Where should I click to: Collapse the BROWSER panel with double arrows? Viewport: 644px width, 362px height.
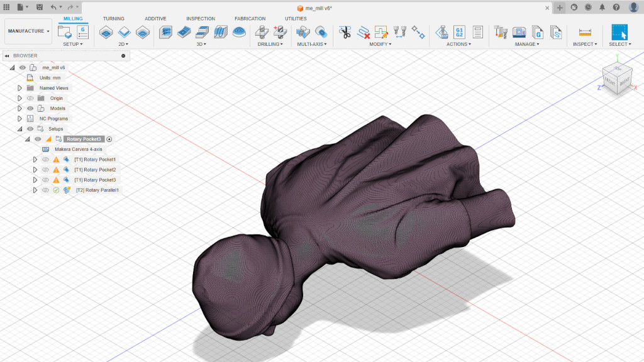point(7,56)
